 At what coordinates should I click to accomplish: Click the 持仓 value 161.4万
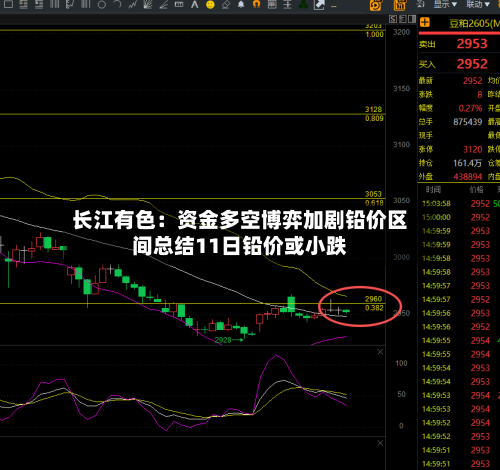pyautogui.click(x=467, y=163)
